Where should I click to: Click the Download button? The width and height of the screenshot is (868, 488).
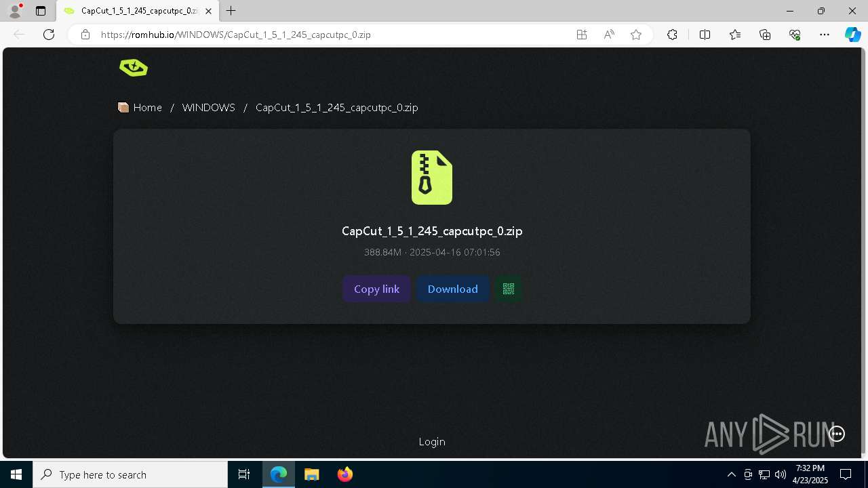click(453, 289)
